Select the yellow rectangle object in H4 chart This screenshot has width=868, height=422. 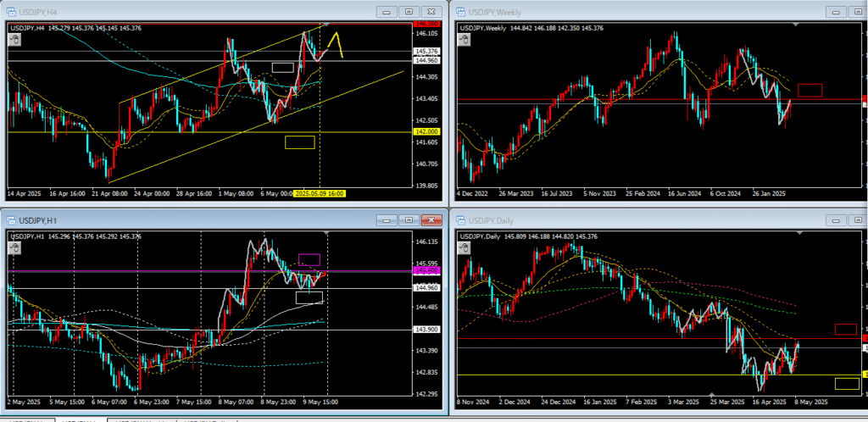[300, 142]
